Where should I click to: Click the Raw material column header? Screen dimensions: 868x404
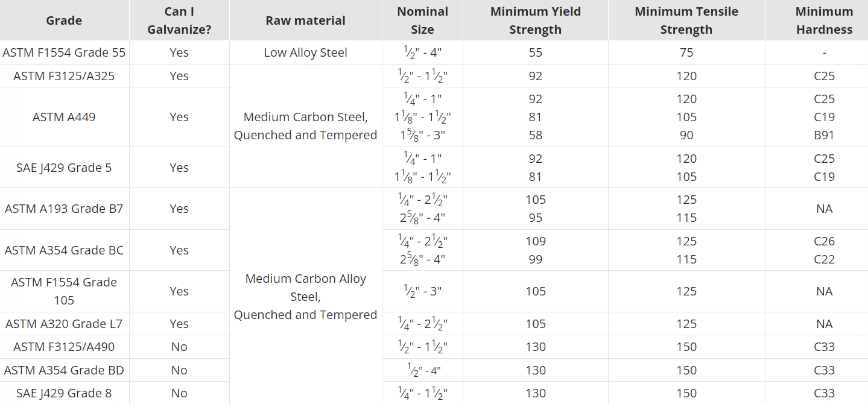pyautogui.click(x=305, y=21)
